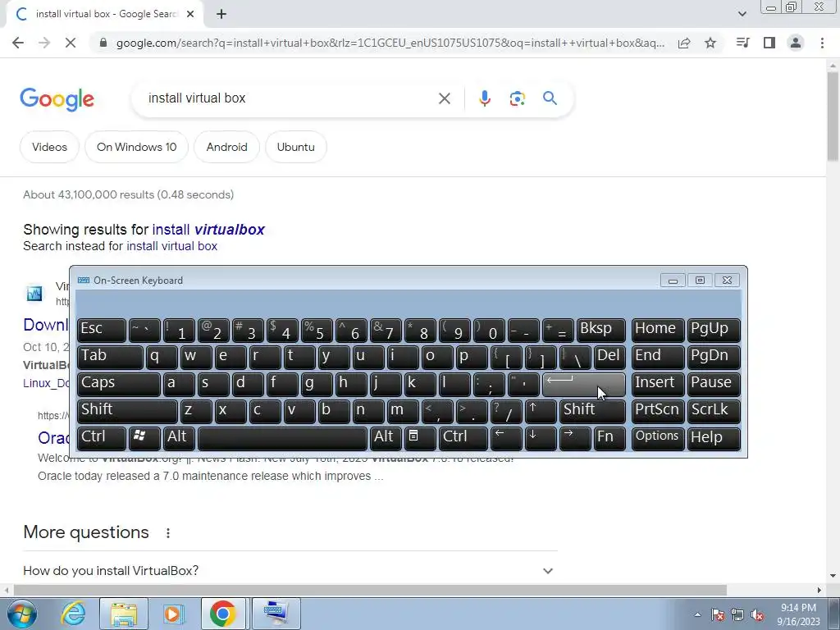Filter results by Videos

click(49, 147)
